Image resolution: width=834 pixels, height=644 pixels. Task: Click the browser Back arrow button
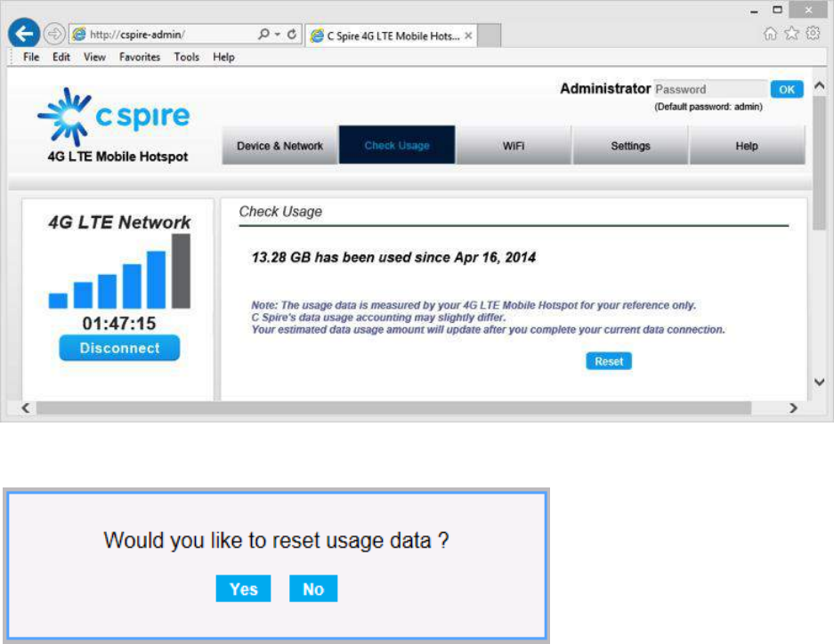pyautogui.click(x=24, y=34)
